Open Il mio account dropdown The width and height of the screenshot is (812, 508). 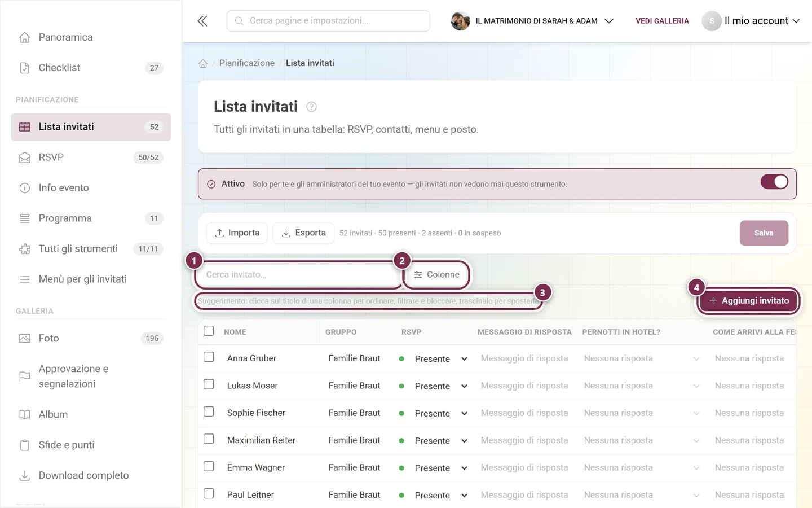[751, 21]
